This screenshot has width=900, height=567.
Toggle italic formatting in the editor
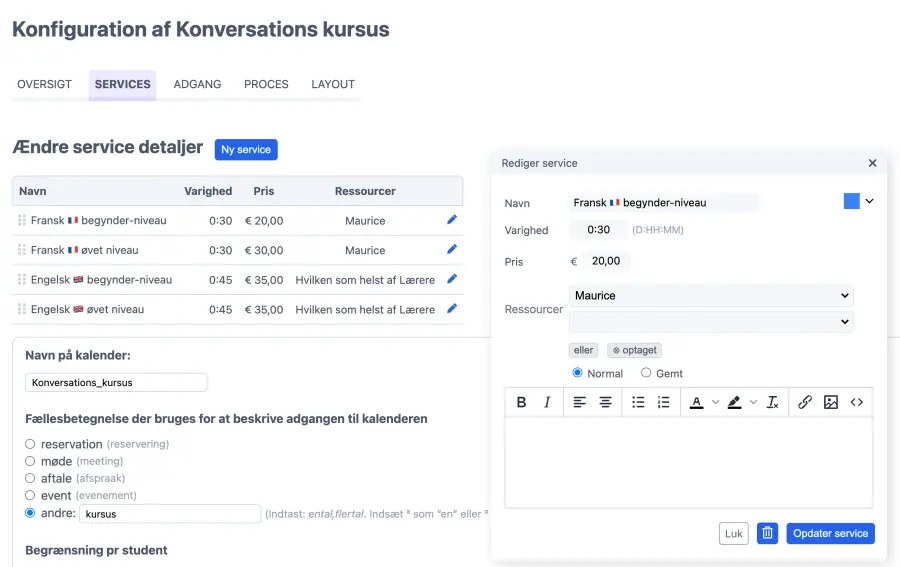point(547,402)
